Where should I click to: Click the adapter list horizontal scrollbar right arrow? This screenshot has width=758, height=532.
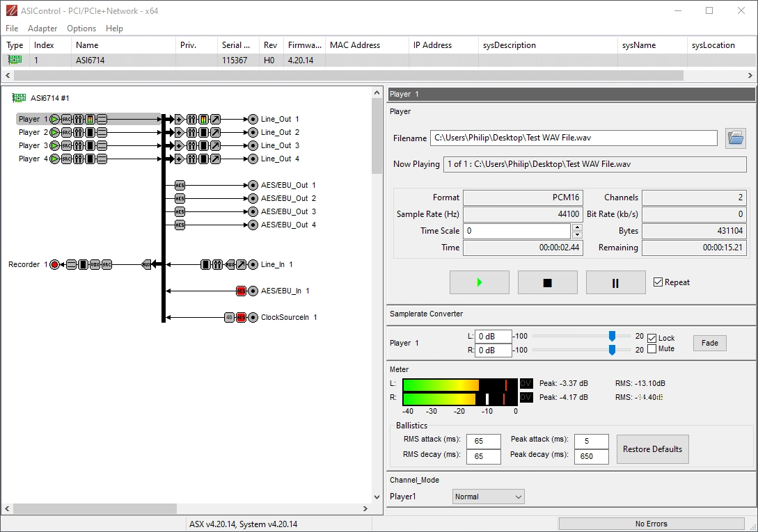750,75
